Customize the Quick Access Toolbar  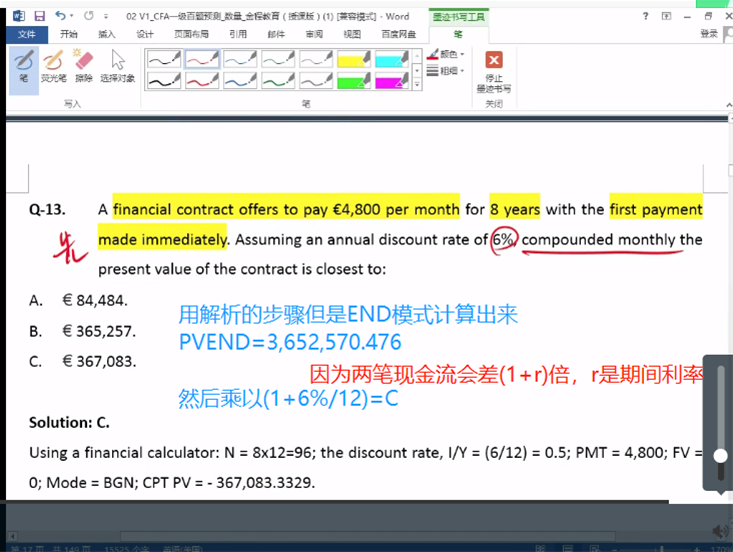[x=106, y=16]
